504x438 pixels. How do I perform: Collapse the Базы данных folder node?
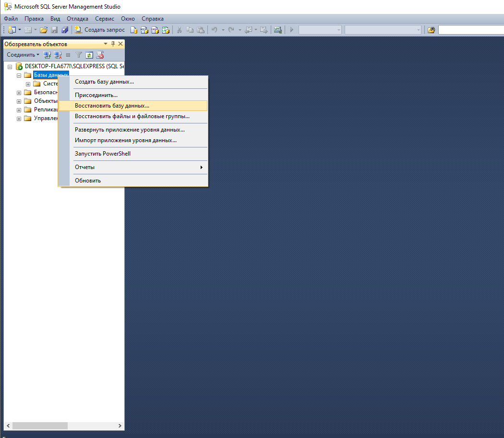[x=19, y=75]
